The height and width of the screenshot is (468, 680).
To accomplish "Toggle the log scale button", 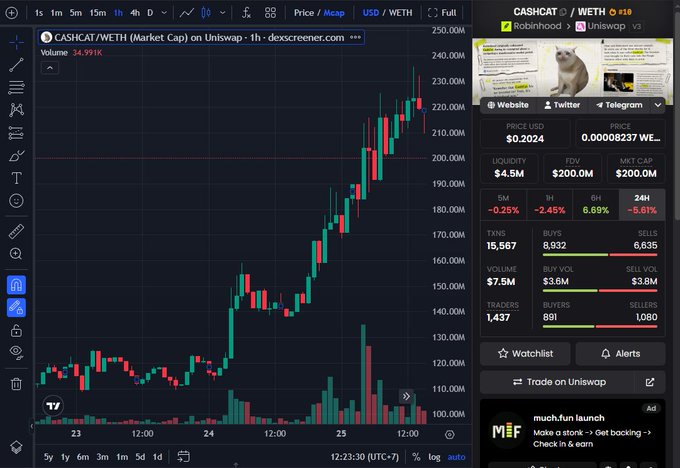I will coord(434,457).
